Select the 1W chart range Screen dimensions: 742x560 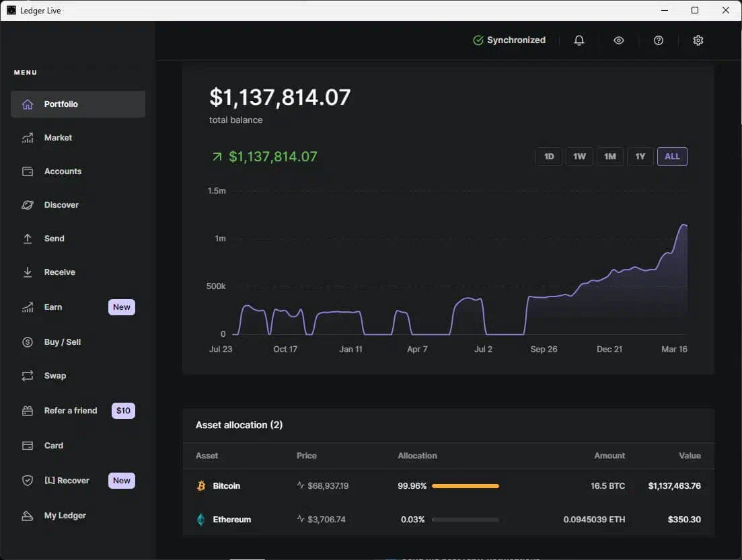pyautogui.click(x=579, y=157)
